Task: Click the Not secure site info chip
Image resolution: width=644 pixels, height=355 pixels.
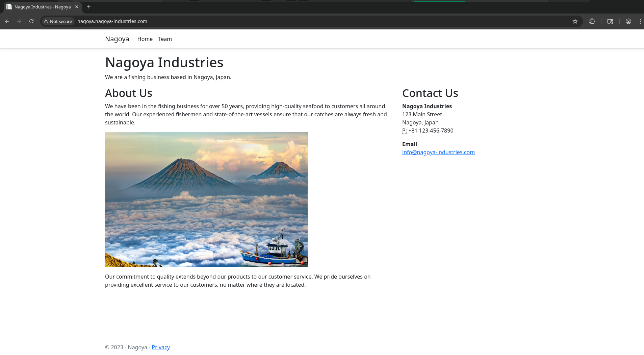Action: (58, 21)
